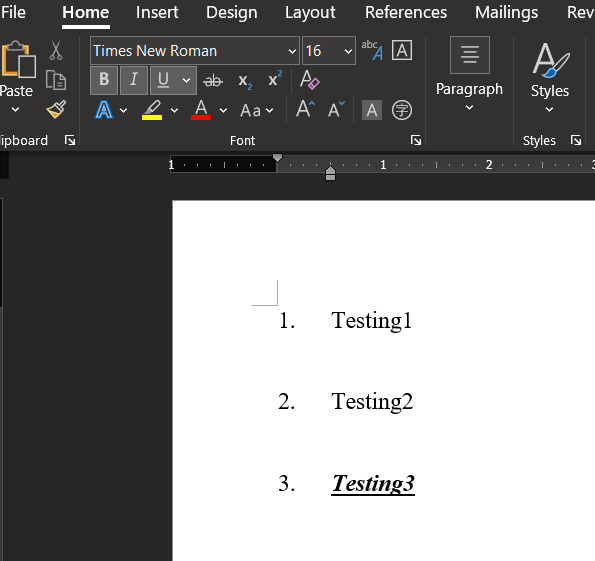
Task: Click the Copy icon in Clipboard group
Action: coord(56,80)
